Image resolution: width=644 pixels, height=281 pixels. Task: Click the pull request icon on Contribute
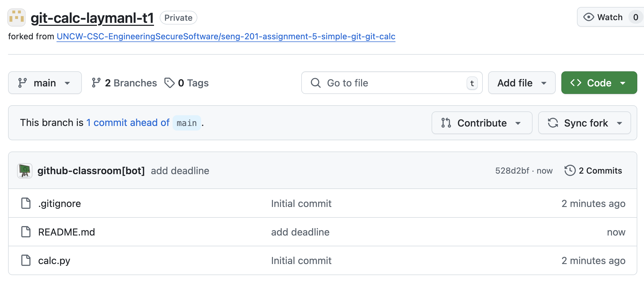tap(446, 123)
